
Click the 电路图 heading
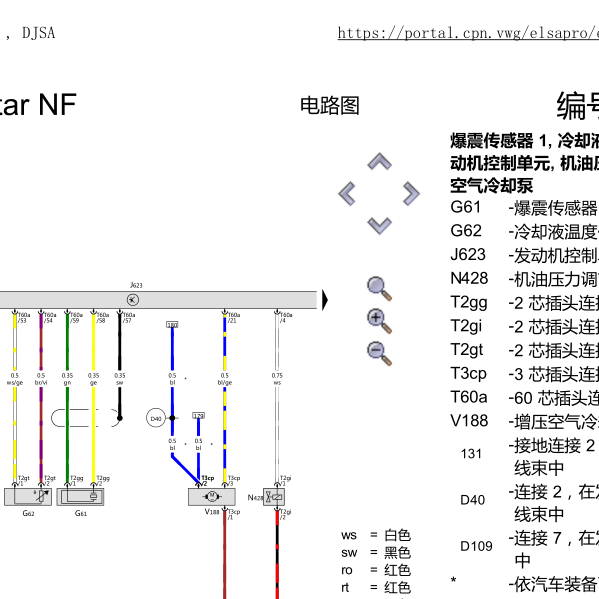point(330,106)
